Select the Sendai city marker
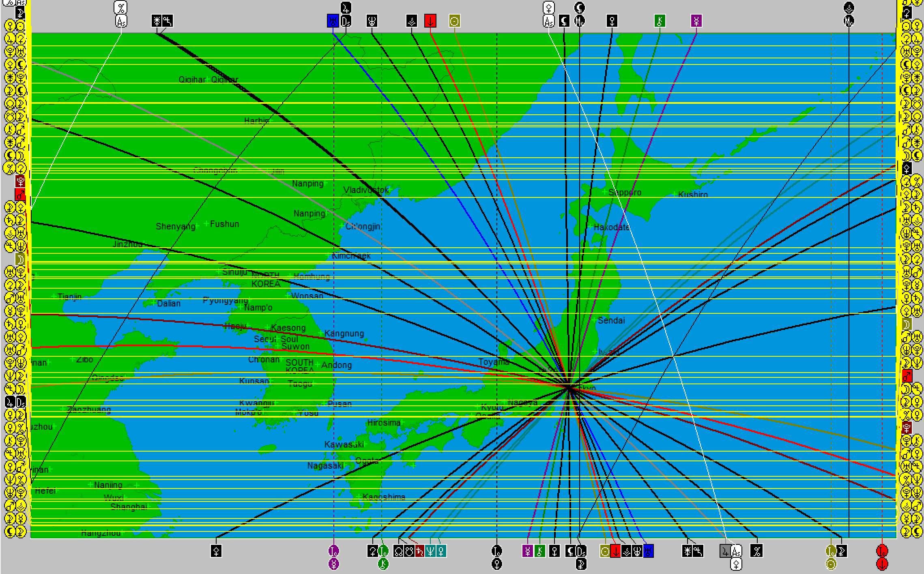The width and height of the screenshot is (924, 574). [594, 320]
